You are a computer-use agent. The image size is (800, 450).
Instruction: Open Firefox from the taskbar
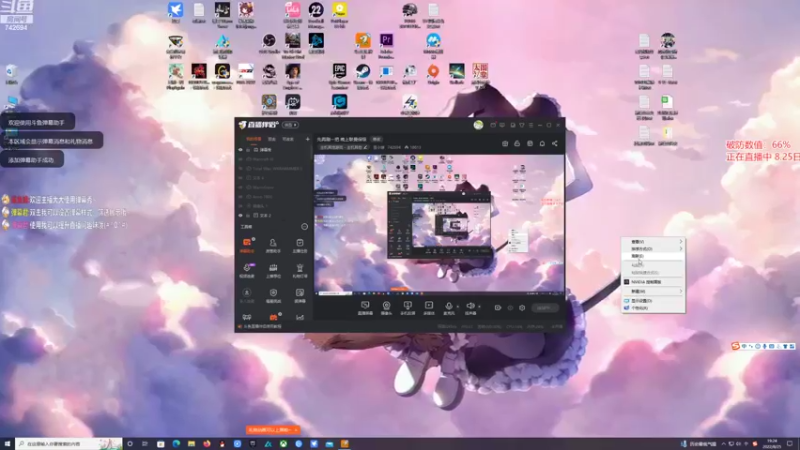click(207, 444)
